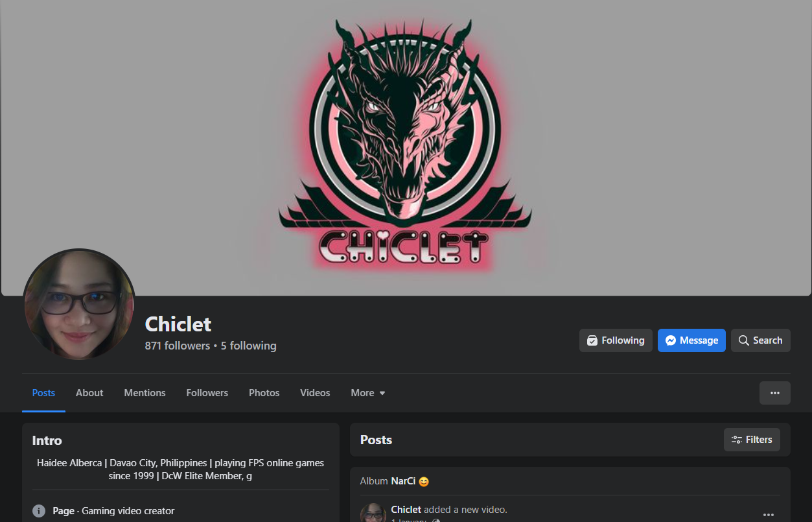
Task: Switch to the About tab
Action: [x=89, y=393]
